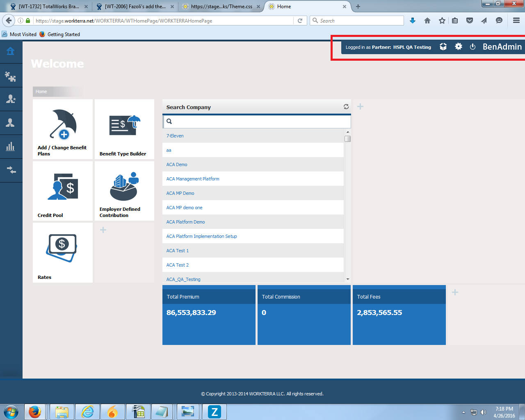Switch to Theme.css tab
This screenshot has width=525, height=420.
pos(221,7)
